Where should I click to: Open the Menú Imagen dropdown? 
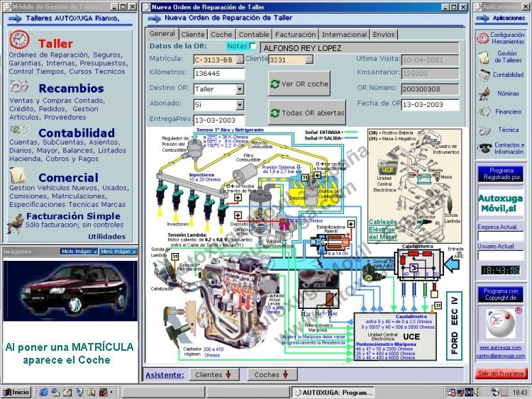118,251
